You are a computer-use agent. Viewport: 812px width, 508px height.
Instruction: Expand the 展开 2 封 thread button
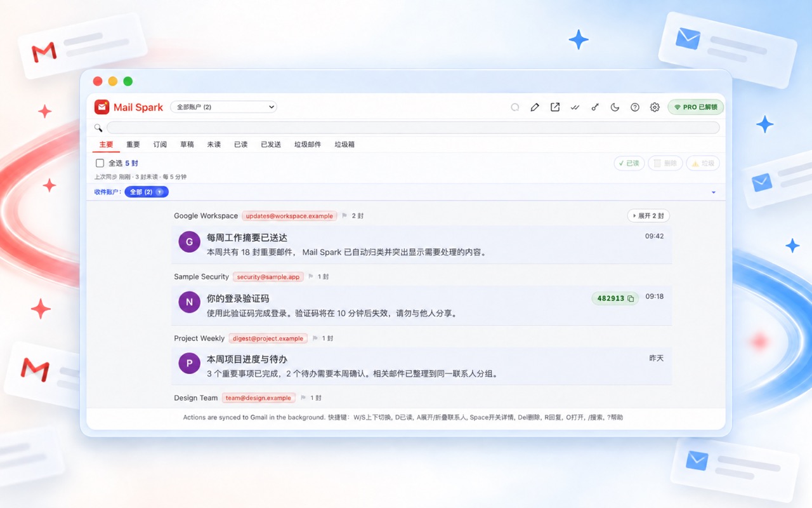point(648,216)
